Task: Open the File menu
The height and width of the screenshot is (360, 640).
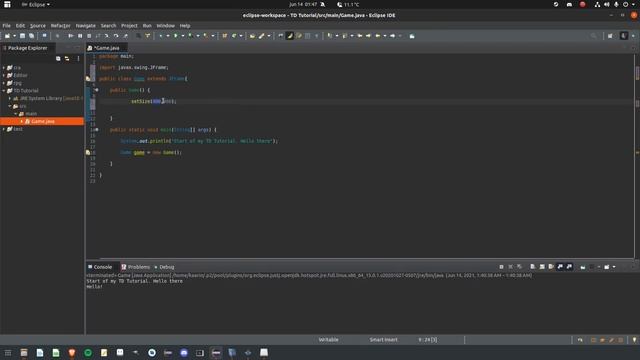Action: click(7, 25)
